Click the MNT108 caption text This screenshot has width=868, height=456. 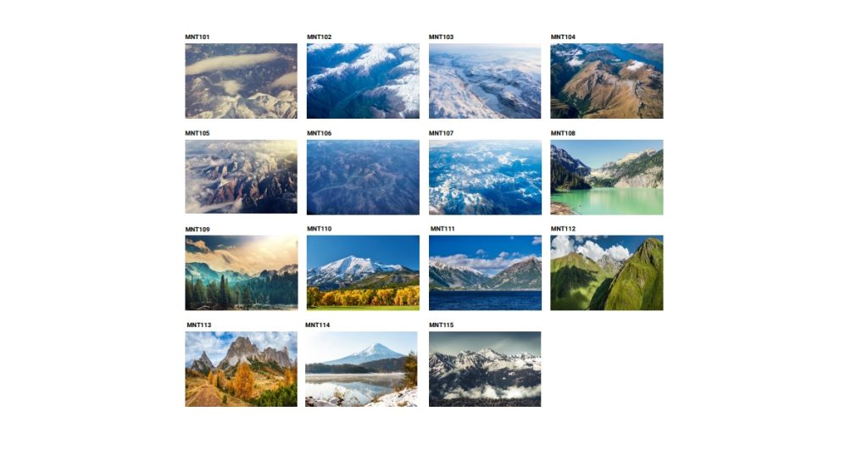pyautogui.click(x=563, y=133)
